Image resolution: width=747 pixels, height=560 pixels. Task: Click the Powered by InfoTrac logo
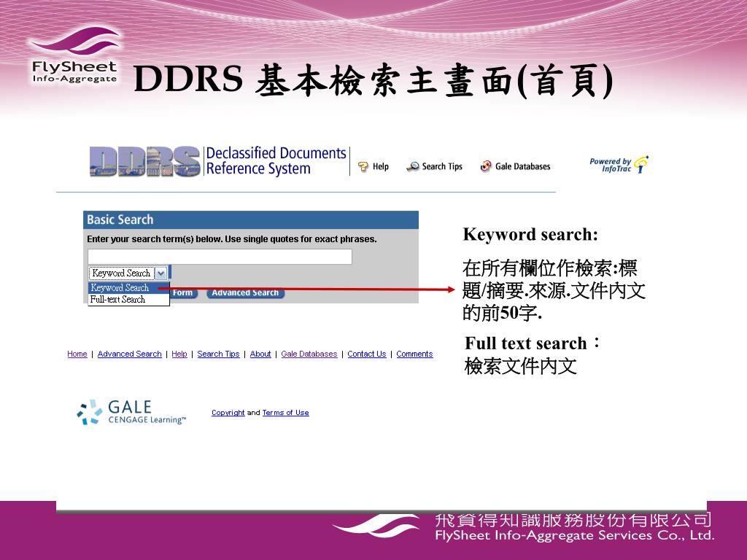pyautogui.click(x=619, y=164)
